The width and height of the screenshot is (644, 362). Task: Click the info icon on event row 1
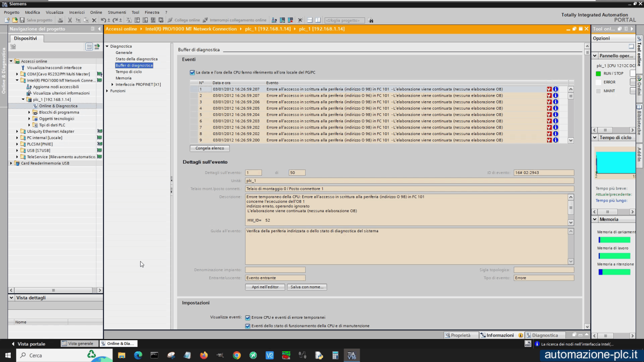(x=556, y=89)
